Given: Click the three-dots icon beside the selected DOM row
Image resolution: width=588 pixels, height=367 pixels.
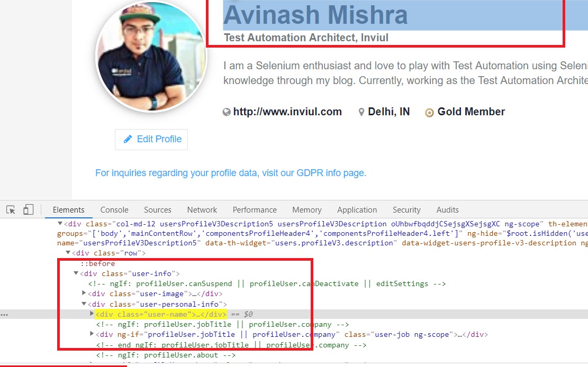Looking at the screenshot, I should click(x=4, y=315).
